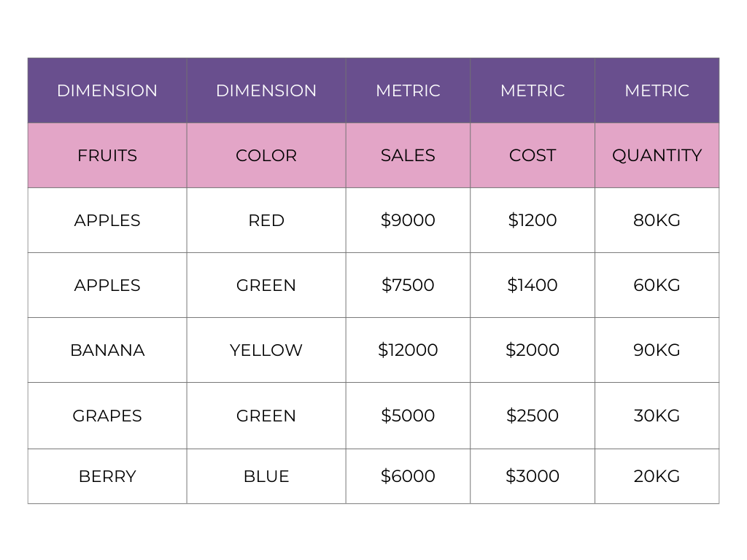
Task: Select the RED color cell
Action: (266, 220)
